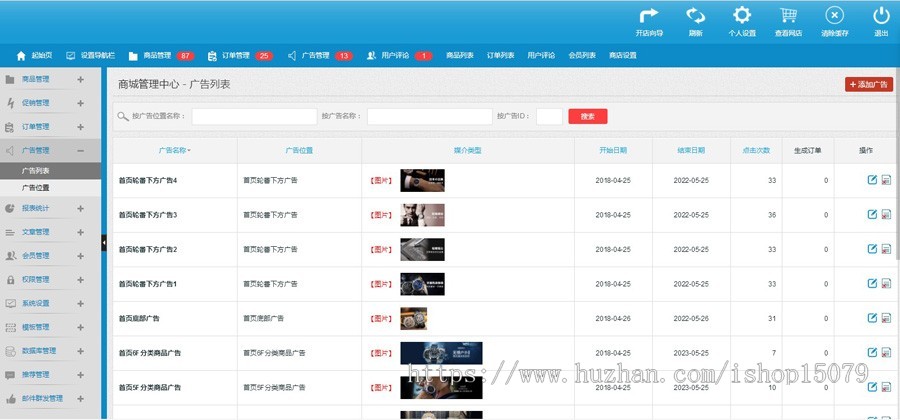The height and width of the screenshot is (420, 900).
Task: Delete ad 首页底部广告 with delete icon
Action: [x=886, y=318]
